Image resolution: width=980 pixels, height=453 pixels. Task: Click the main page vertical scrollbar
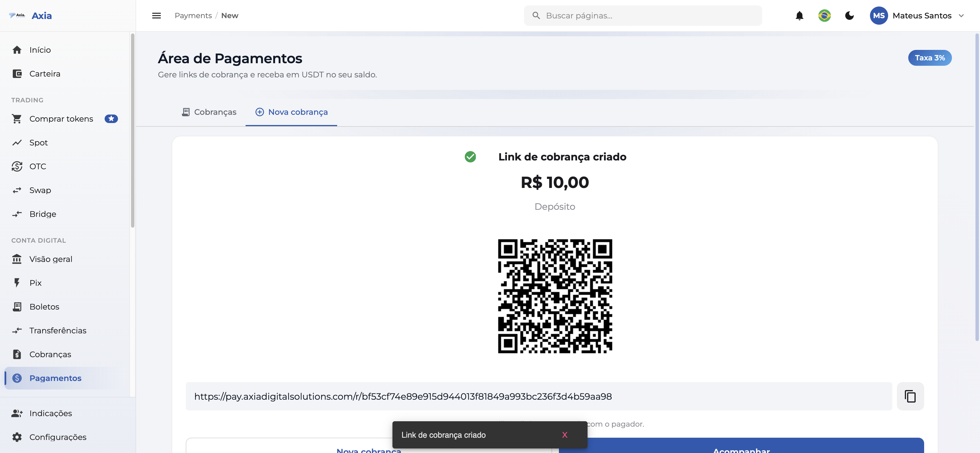[x=977, y=187]
